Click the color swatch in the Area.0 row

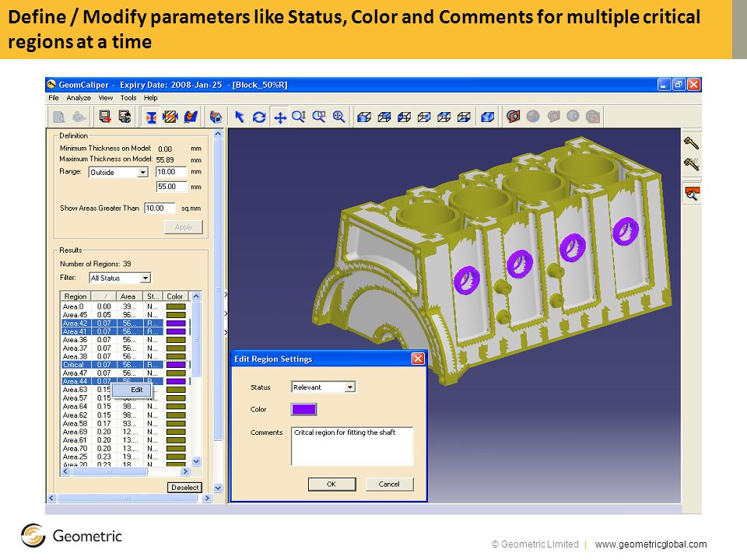pos(176,306)
